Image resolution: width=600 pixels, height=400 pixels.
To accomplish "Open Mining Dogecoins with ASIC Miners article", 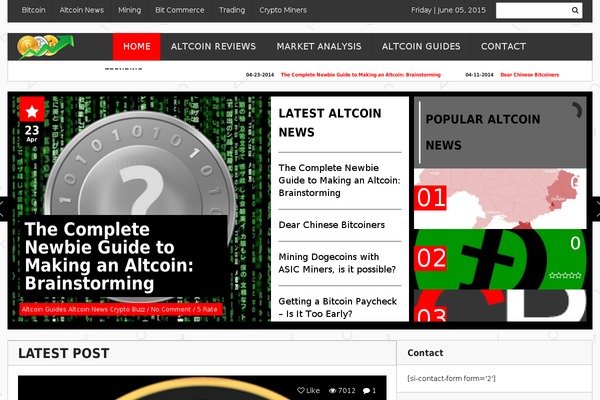I will click(x=337, y=263).
